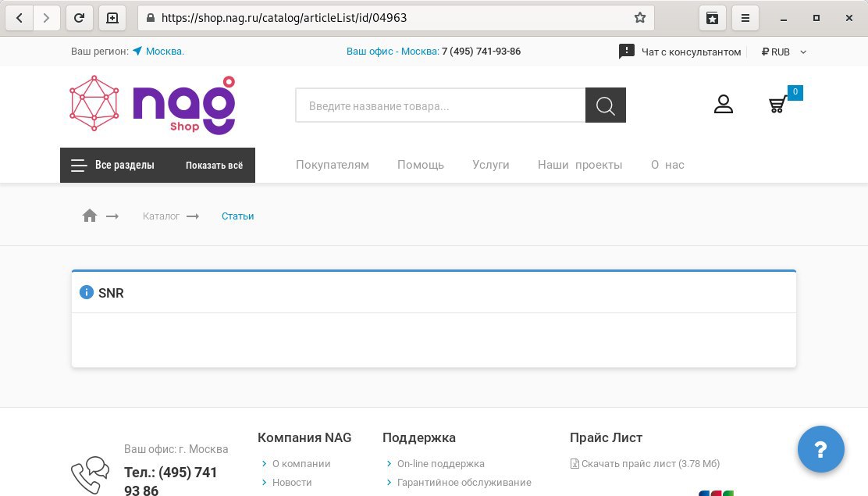Click the Статьи breadcrumb

[x=237, y=216]
